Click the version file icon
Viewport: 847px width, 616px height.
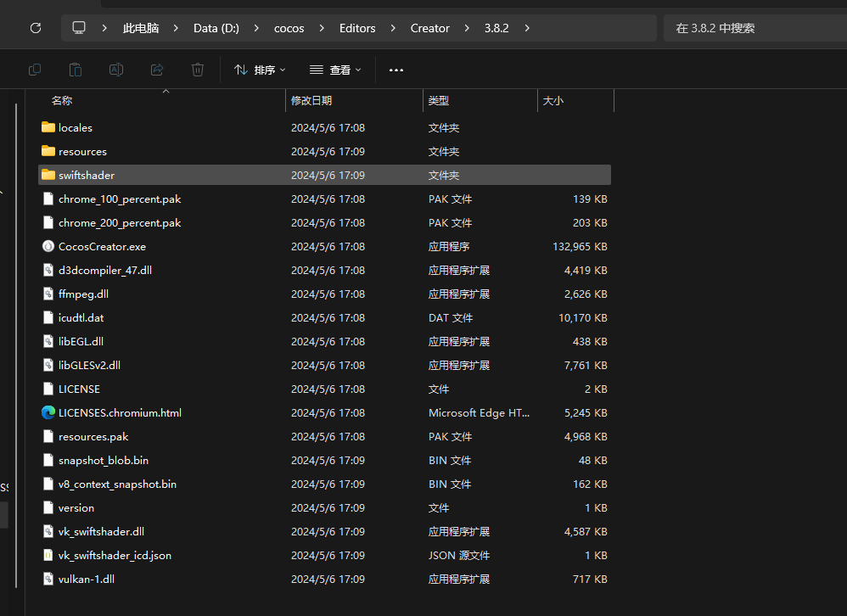point(48,507)
